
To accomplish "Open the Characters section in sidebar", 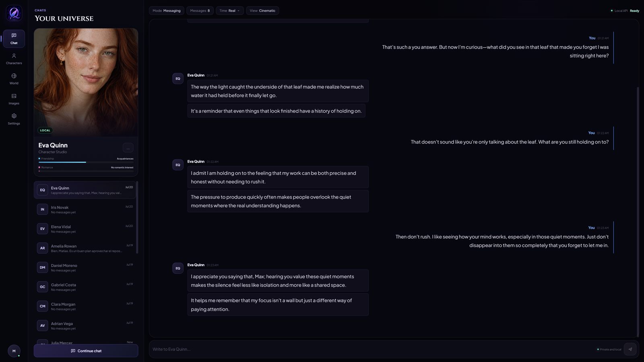I will pos(14,59).
